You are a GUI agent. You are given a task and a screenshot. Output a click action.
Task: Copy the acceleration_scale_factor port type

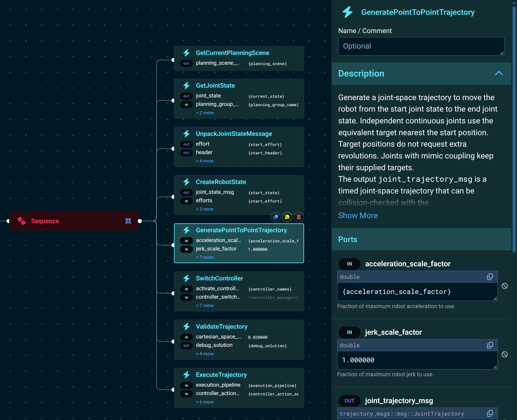[490, 277]
